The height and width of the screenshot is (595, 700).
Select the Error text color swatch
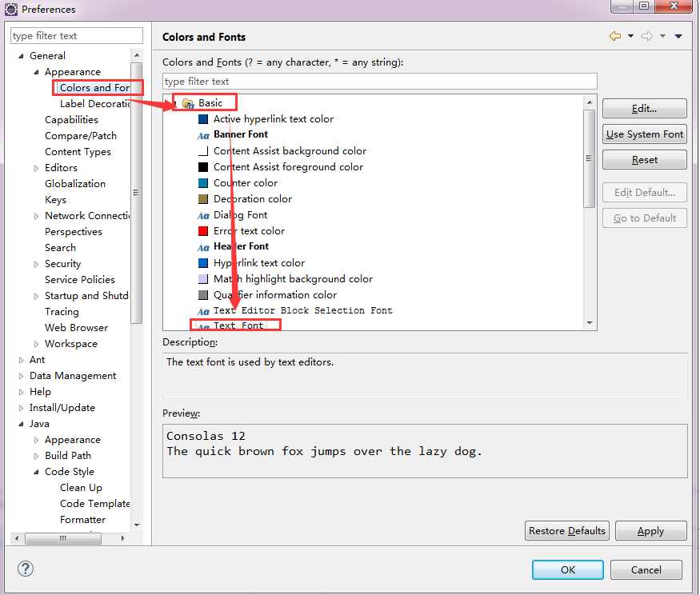click(x=203, y=231)
